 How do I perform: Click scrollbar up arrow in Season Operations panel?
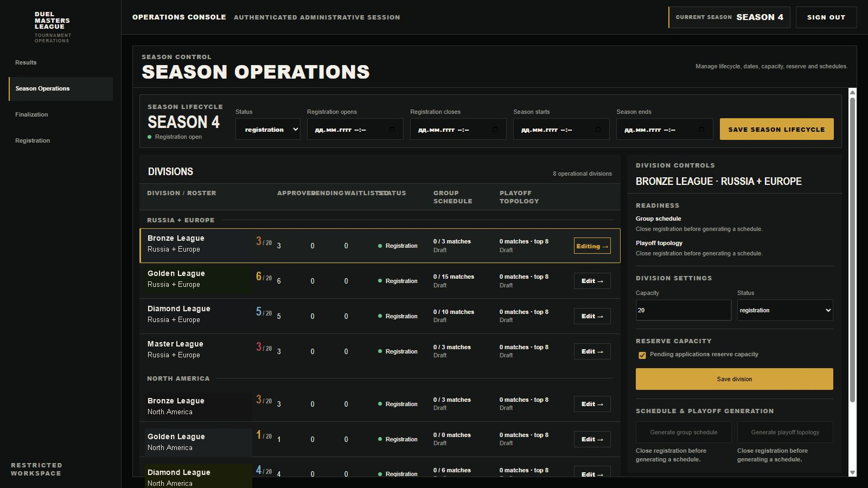point(852,93)
